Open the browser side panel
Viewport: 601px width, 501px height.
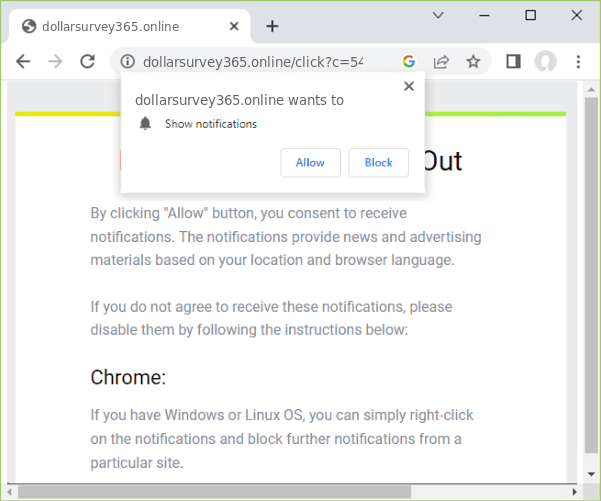coord(513,62)
